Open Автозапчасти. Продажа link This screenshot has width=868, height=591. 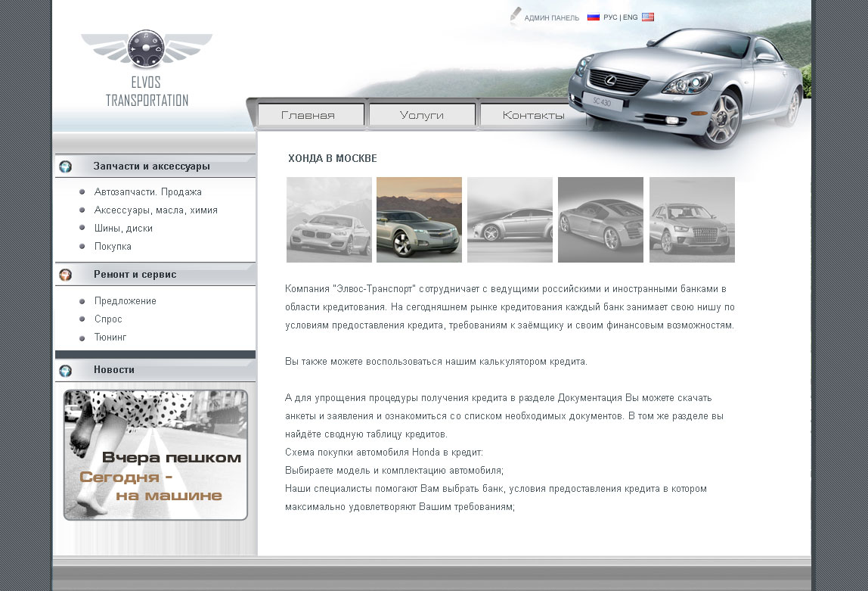click(147, 191)
